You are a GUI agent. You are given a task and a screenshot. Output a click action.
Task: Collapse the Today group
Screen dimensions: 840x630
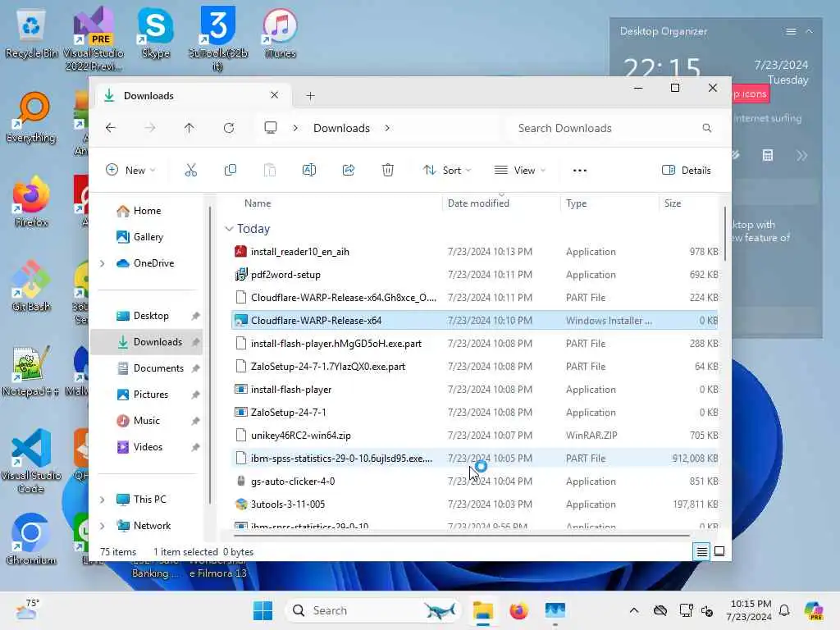coord(230,229)
